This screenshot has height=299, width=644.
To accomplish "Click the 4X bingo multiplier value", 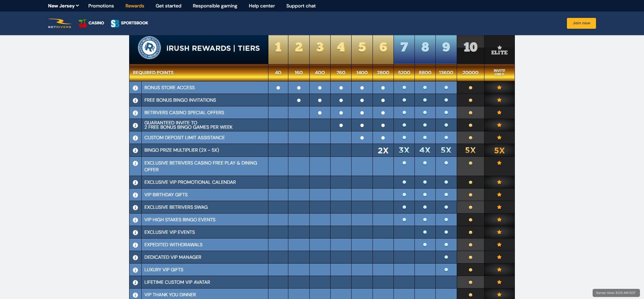I will pyautogui.click(x=425, y=150).
